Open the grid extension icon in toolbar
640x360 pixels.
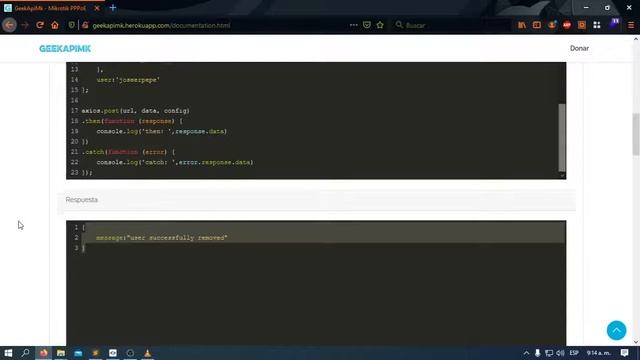tap(597, 25)
